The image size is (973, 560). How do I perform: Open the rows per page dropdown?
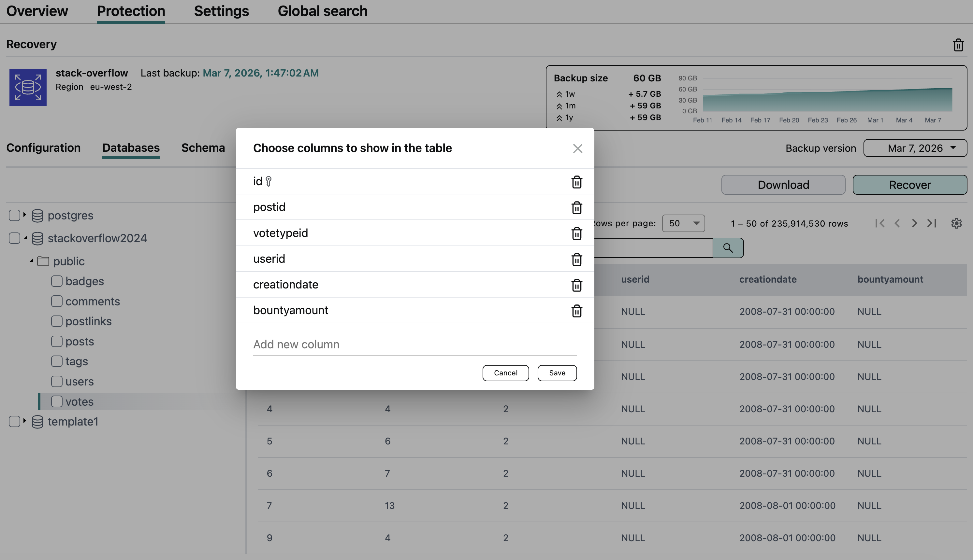tap(683, 223)
